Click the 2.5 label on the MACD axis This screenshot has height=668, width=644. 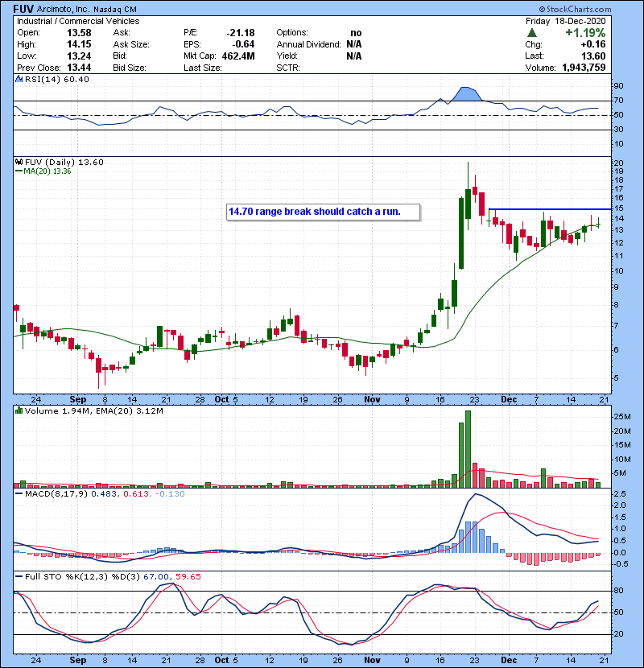point(620,494)
